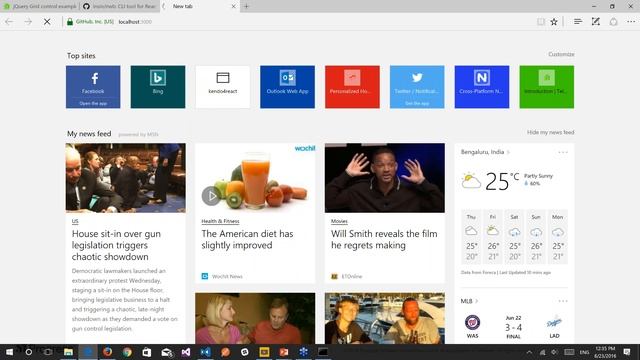Open Visual Studio from the taskbar
This screenshot has height=360, width=640.
pos(186,352)
